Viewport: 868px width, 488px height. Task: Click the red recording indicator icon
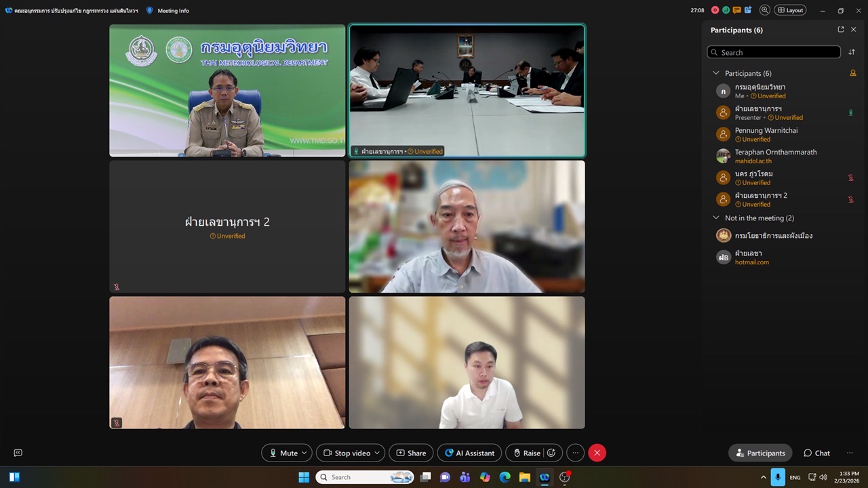click(x=715, y=10)
